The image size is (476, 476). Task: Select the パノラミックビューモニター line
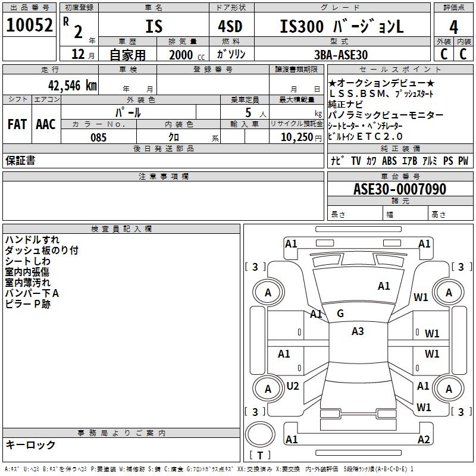coord(386,115)
